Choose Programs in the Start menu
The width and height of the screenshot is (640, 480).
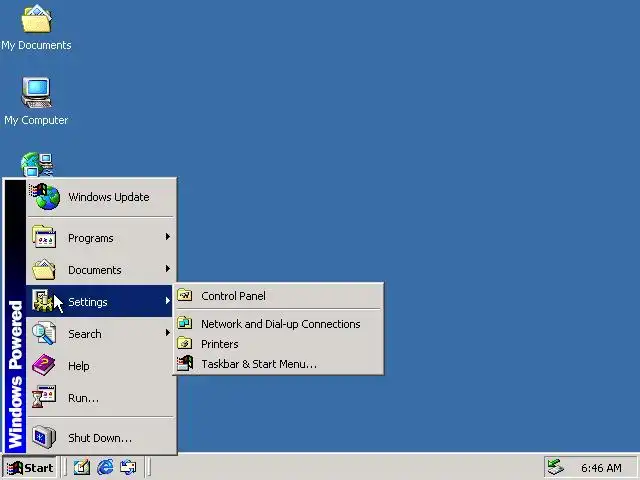pos(100,237)
